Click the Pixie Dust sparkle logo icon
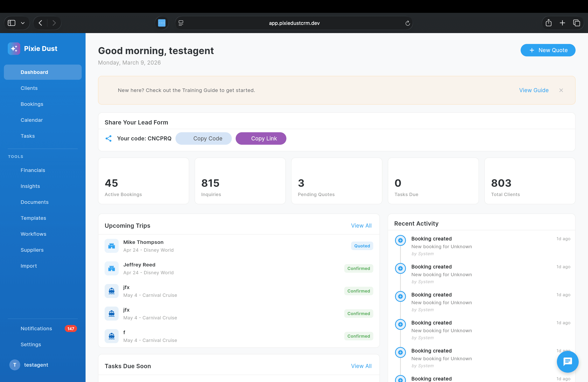Image resolution: width=588 pixels, height=382 pixels. pos(14,48)
